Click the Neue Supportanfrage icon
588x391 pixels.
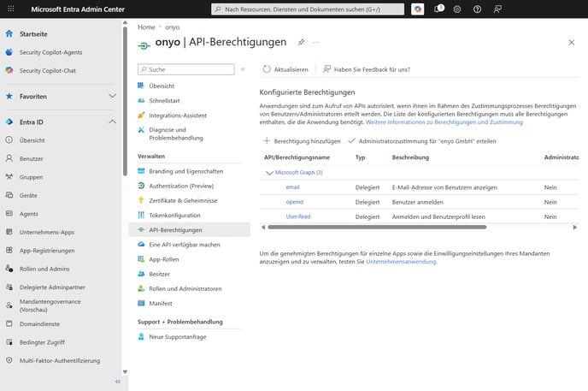[141, 336]
